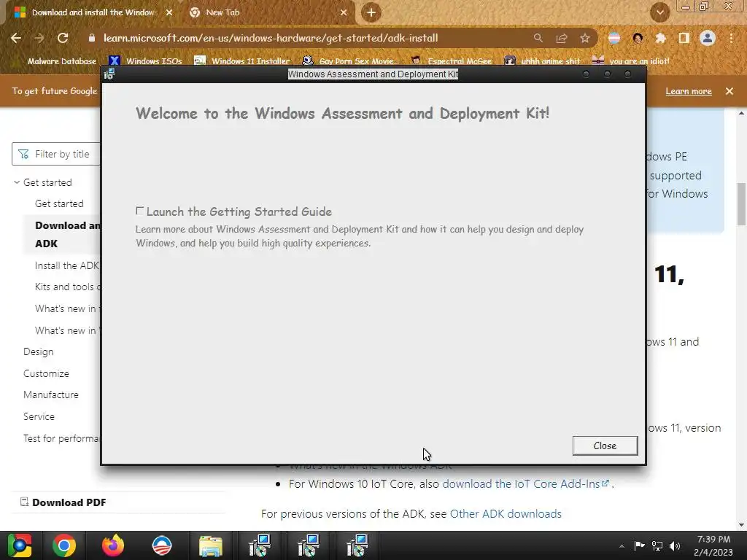Select Install the ADK in sidebar
The image size is (747, 560).
(x=66, y=265)
